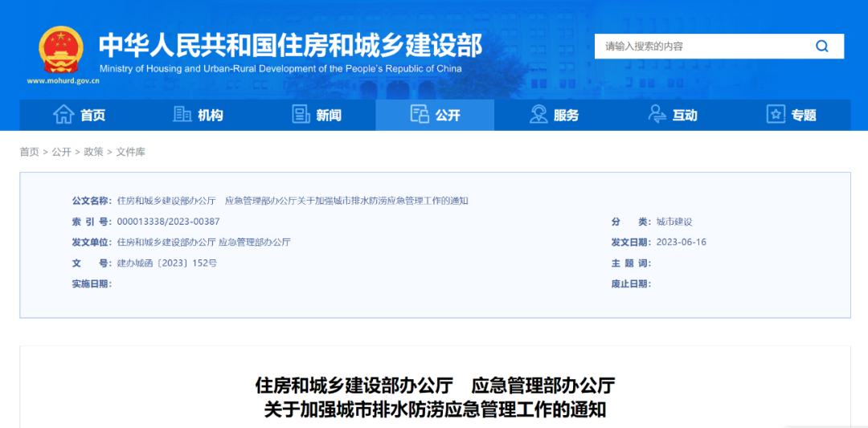
Task: Go to 首页 in the breadcrumb
Action: pos(29,152)
